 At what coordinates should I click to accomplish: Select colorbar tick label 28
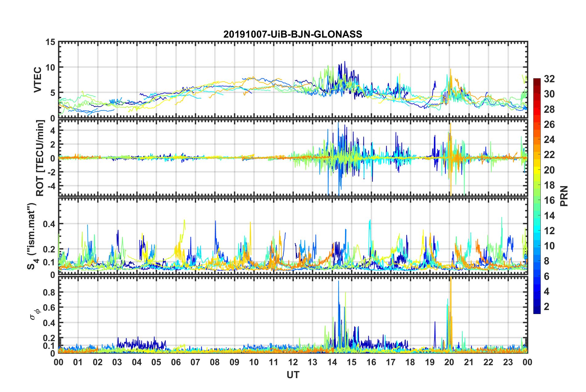tap(549, 109)
